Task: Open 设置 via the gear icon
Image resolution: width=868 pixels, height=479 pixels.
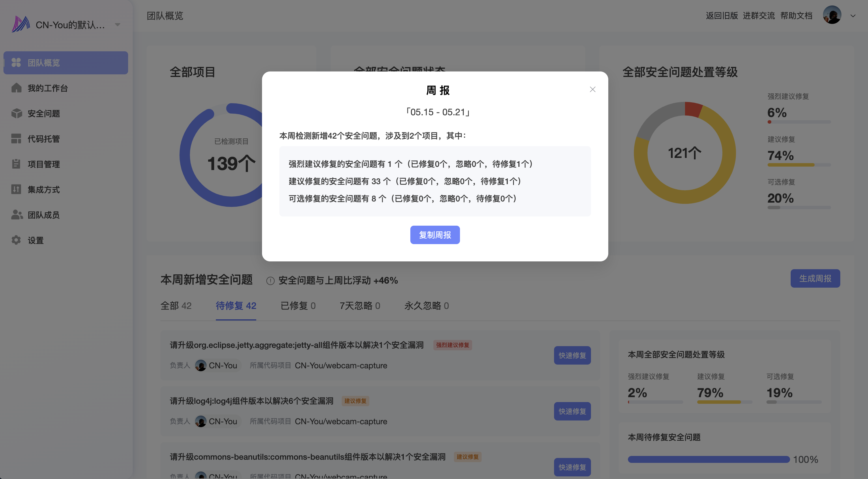Action: (x=16, y=240)
